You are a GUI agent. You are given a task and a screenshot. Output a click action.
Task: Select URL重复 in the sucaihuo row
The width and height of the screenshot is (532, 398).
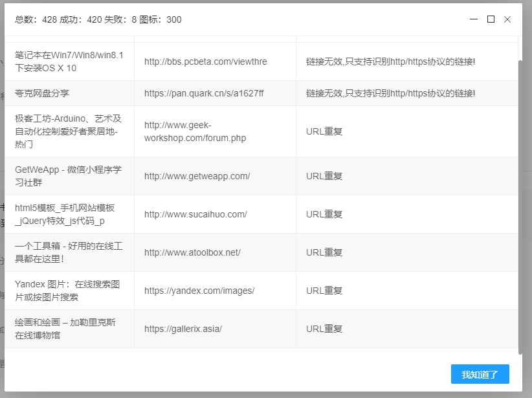(x=324, y=214)
